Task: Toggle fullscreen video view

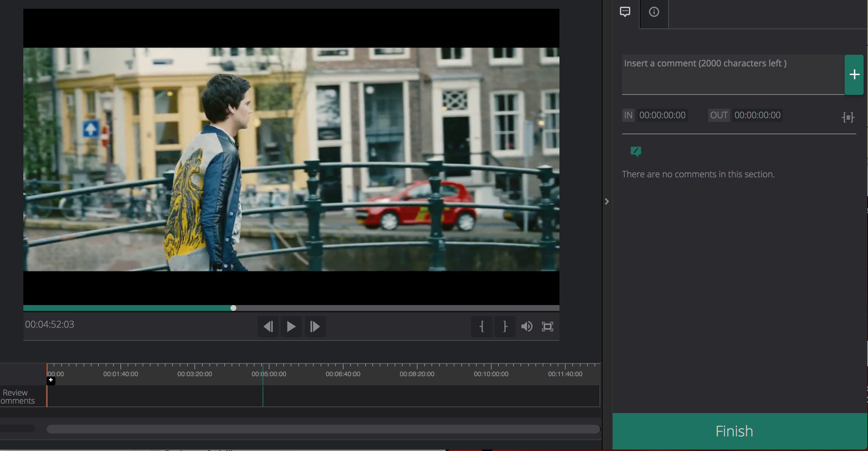Action: (x=547, y=327)
